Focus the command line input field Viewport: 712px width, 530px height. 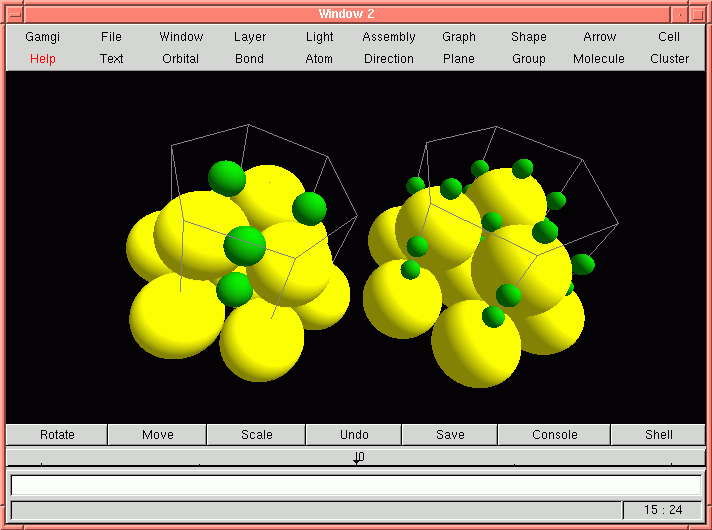tap(356, 485)
